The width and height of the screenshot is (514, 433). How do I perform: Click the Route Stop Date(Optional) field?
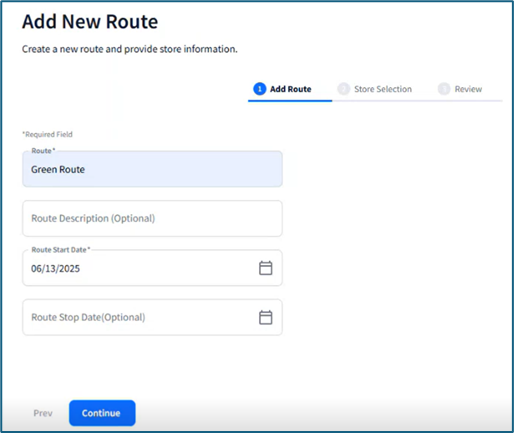(x=152, y=317)
